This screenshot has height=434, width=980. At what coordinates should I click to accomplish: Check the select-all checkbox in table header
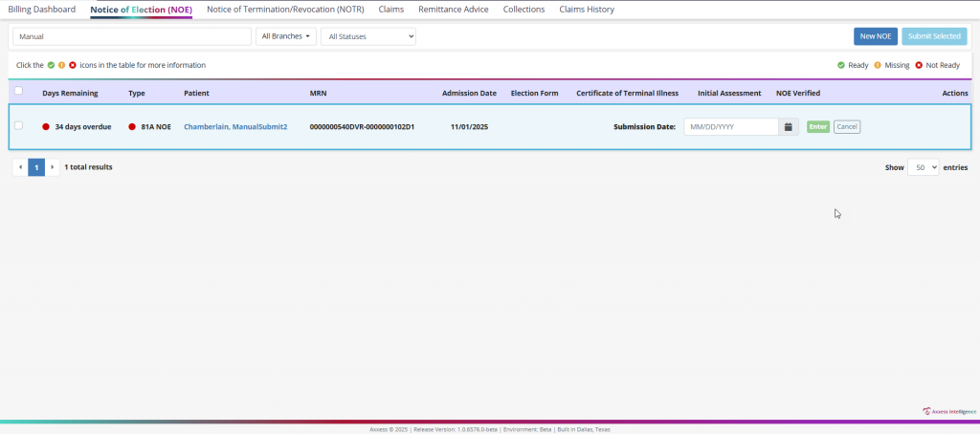pos(18,92)
